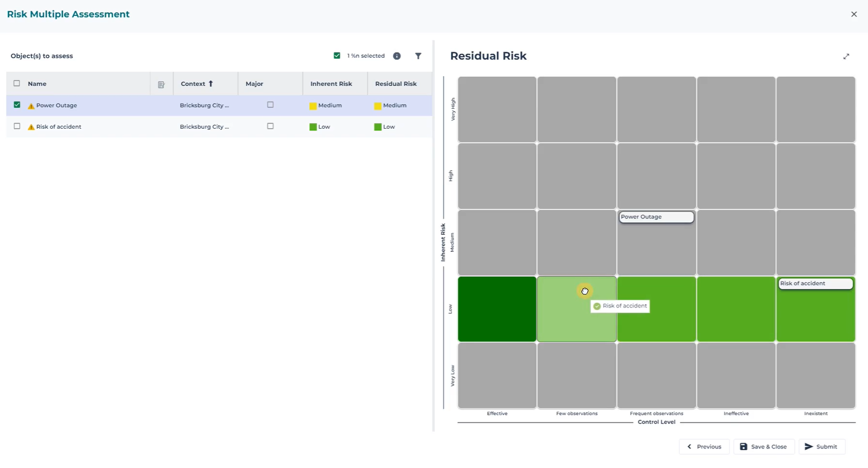The height and width of the screenshot is (468, 868).
Task: Check the Risk of accident row checkbox
Action: click(17, 126)
